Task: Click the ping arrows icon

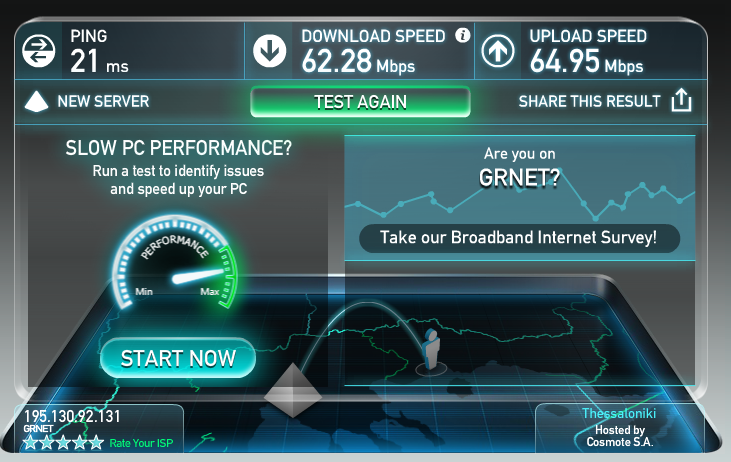Action: click(x=39, y=51)
